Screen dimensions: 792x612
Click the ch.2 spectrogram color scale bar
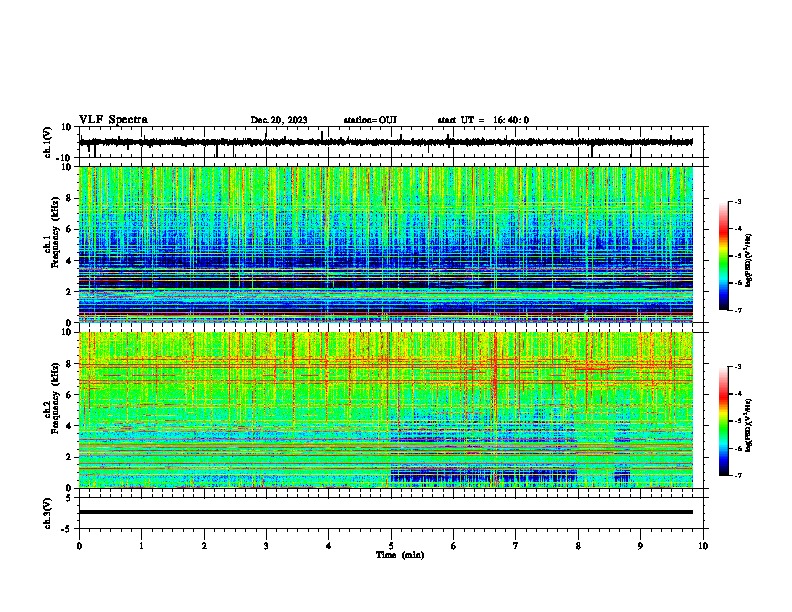pos(723,421)
